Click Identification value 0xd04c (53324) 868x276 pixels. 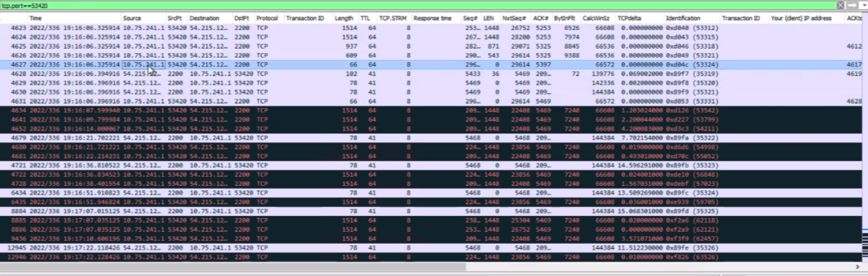(693, 64)
